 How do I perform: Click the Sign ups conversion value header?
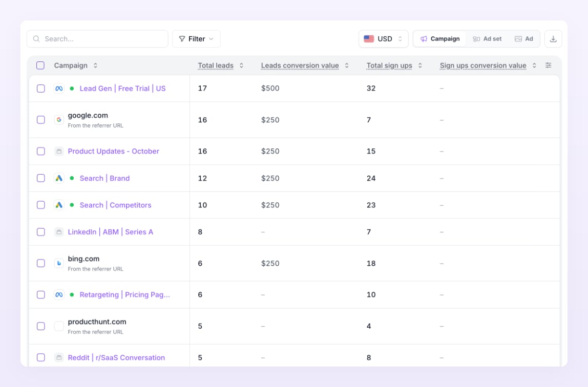tap(483, 66)
